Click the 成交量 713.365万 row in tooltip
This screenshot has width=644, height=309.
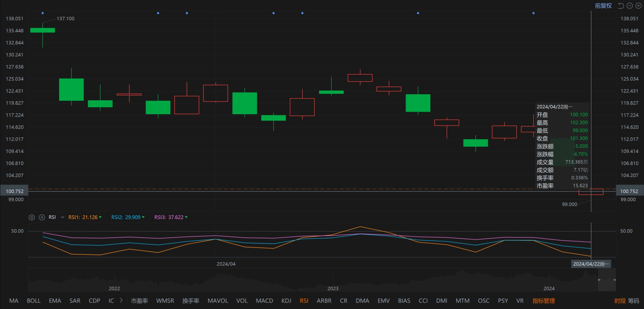562,162
